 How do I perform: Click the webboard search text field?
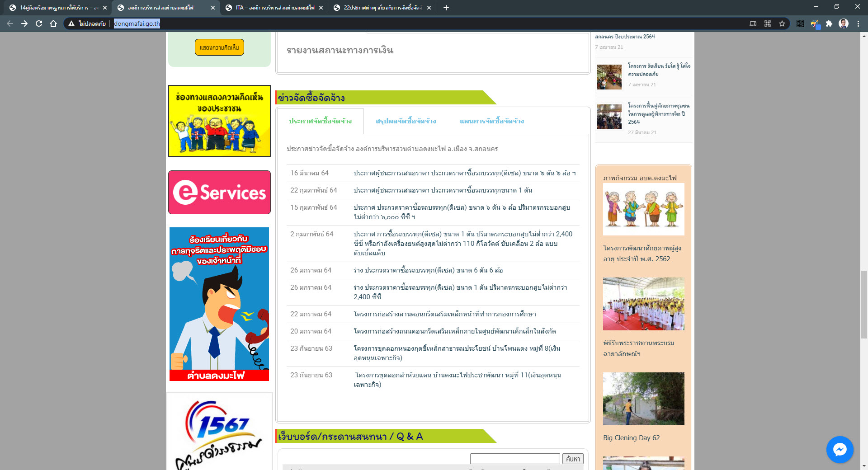[x=514, y=459]
